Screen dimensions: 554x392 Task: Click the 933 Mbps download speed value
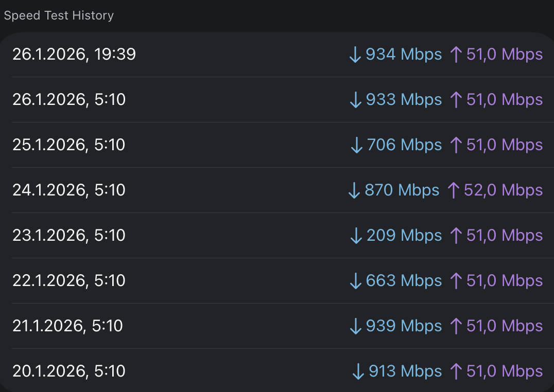pyautogui.click(x=404, y=100)
